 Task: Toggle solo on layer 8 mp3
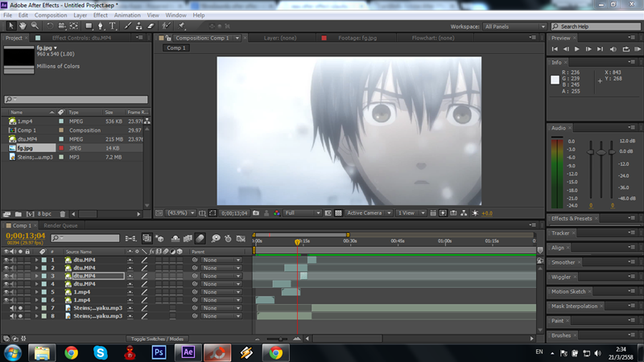pyautogui.click(x=20, y=316)
